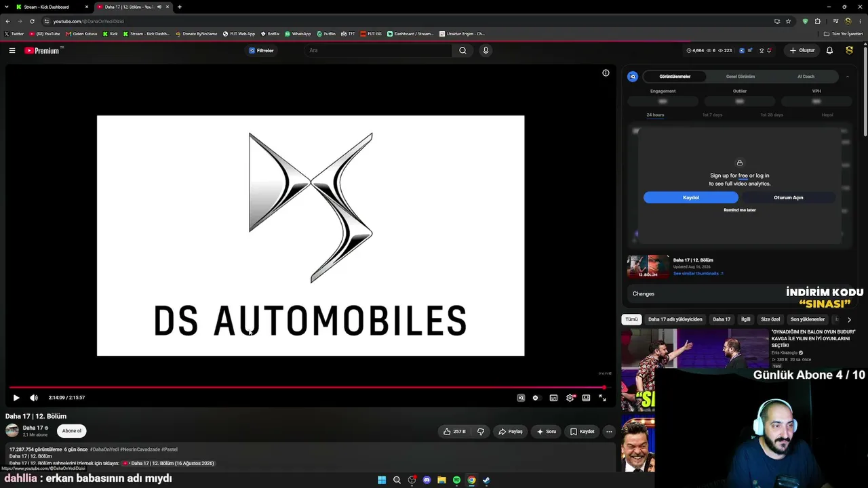
Task: Switch to Genel Görünüm tab
Action: point(741,77)
